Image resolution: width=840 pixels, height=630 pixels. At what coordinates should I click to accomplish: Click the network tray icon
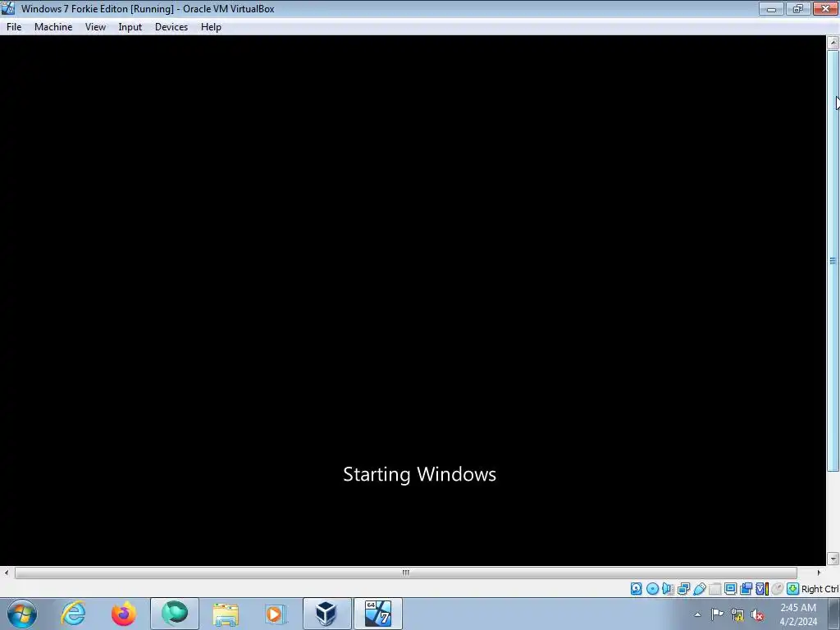pos(737,615)
